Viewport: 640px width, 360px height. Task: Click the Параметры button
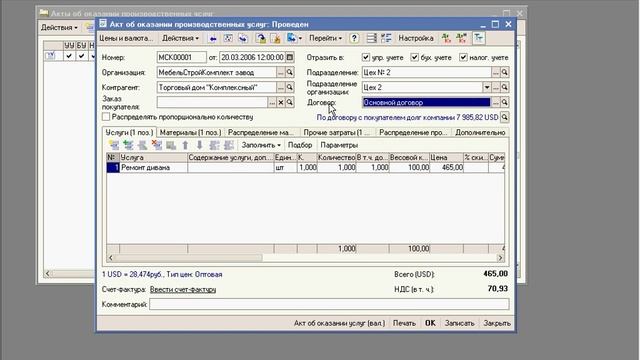coord(339,145)
